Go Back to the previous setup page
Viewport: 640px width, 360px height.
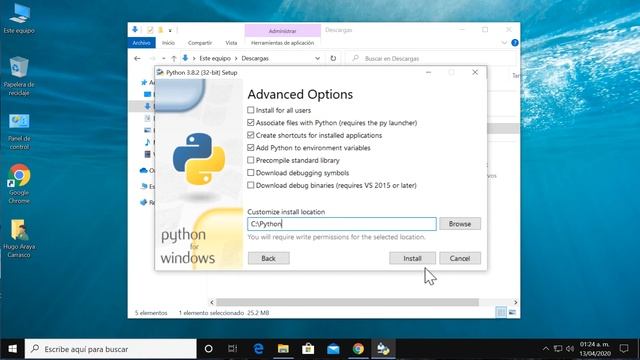(x=268, y=258)
